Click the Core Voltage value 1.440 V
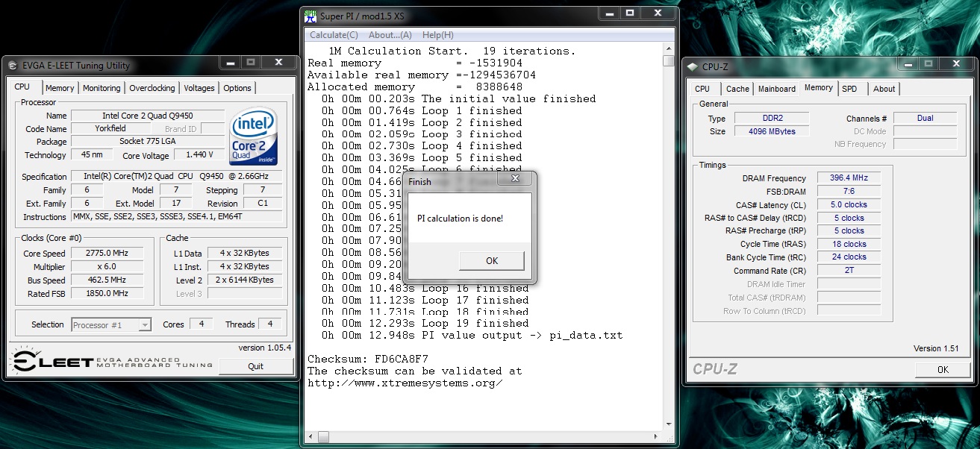The height and width of the screenshot is (449, 980). click(199, 154)
